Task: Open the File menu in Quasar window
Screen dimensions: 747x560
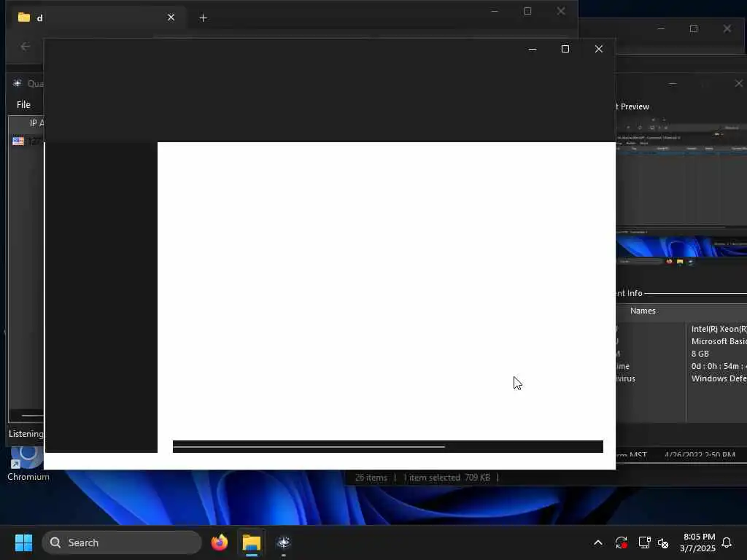Action: (23, 104)
